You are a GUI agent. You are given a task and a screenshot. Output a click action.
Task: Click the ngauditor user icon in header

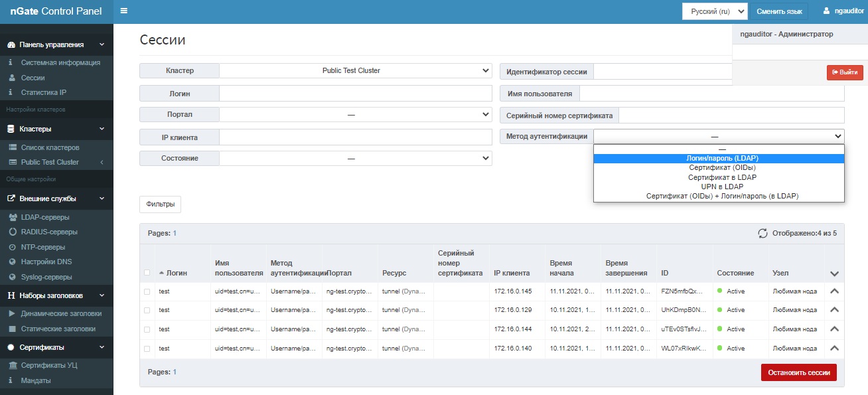coord(826,11)
